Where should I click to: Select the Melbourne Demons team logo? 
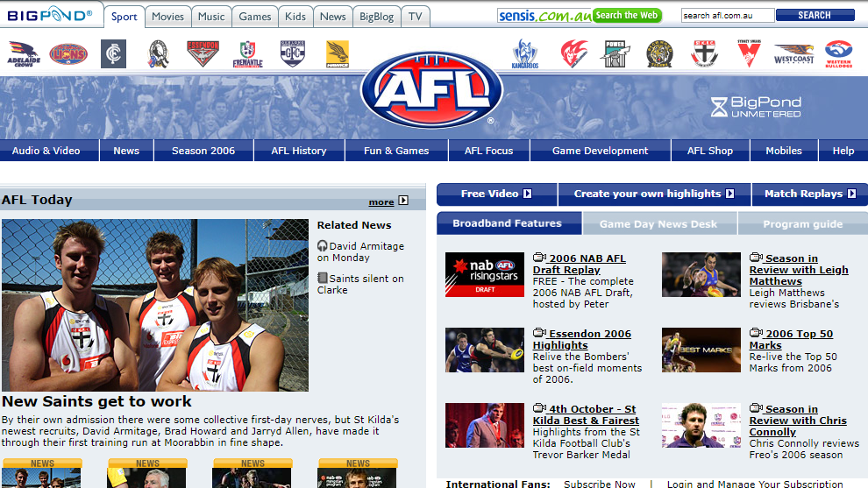[574, 53]
